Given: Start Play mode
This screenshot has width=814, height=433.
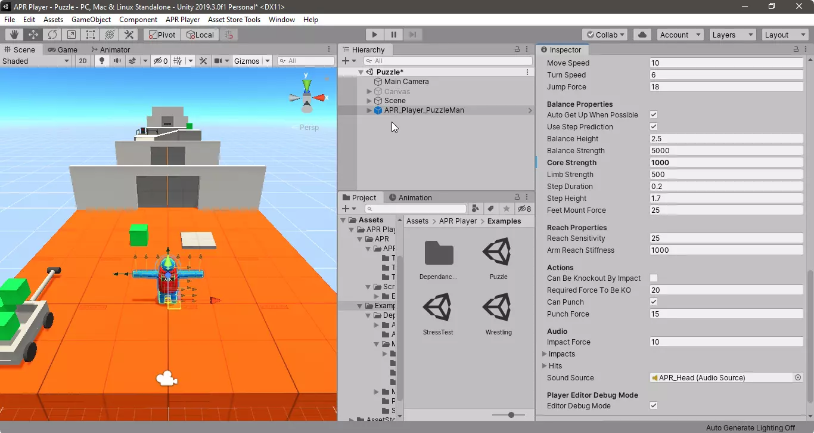Looking at the screenshot, I should click(374, 35).
